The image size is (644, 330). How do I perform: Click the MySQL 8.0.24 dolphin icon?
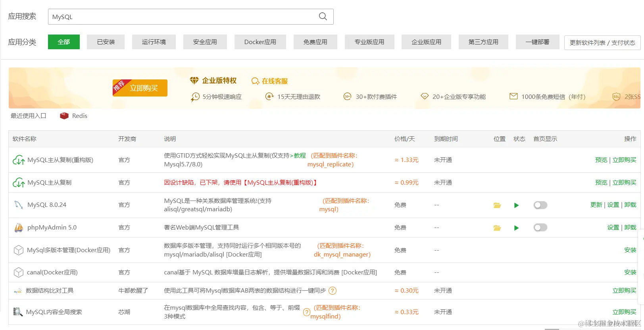tap(19, 205)
